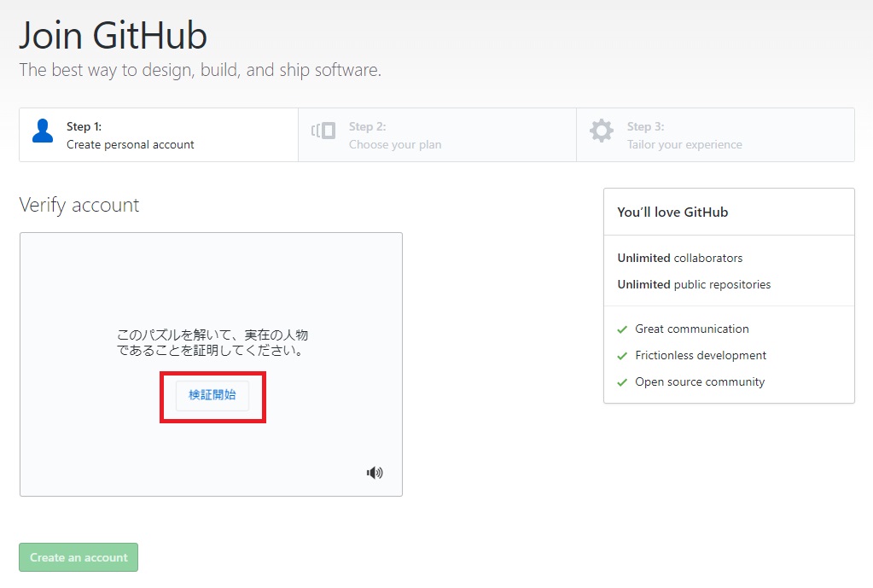
Task: Click the Join GitHub heading
Action: click(113, 36)
